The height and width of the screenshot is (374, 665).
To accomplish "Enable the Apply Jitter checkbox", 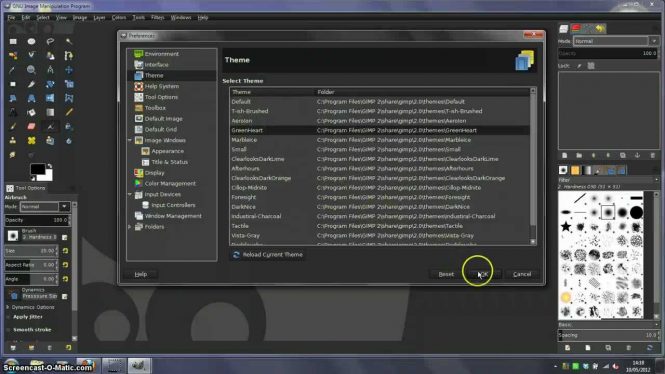I will click(x=8, y=317).
